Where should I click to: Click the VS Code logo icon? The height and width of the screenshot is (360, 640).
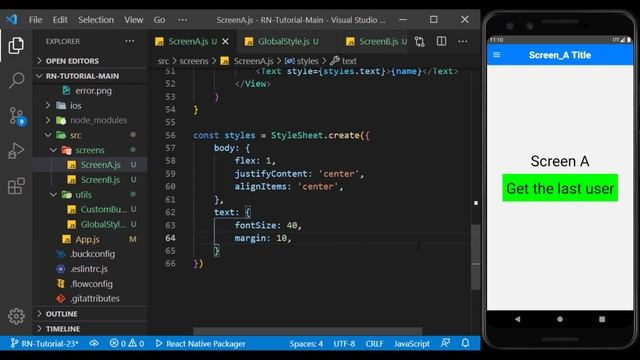click(12, 19)
